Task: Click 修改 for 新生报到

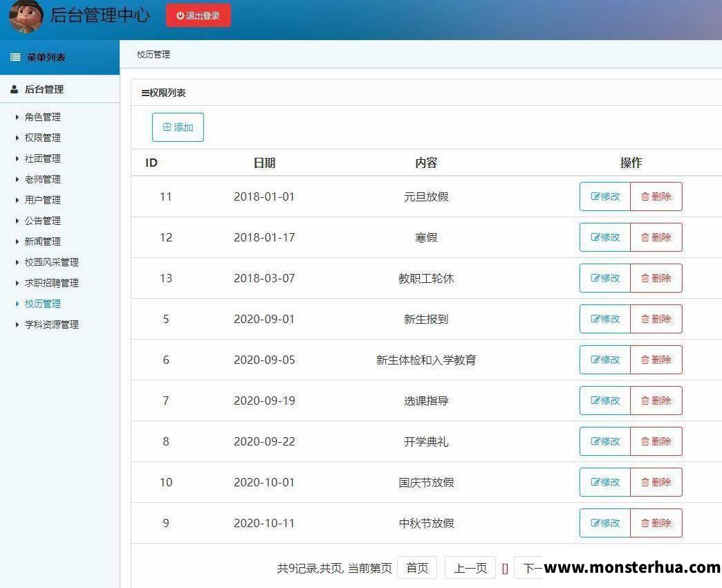Action: point(605,319)
